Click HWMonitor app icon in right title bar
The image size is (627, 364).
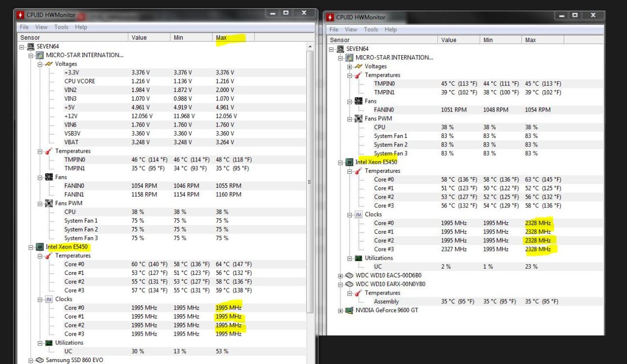[331, 17]
